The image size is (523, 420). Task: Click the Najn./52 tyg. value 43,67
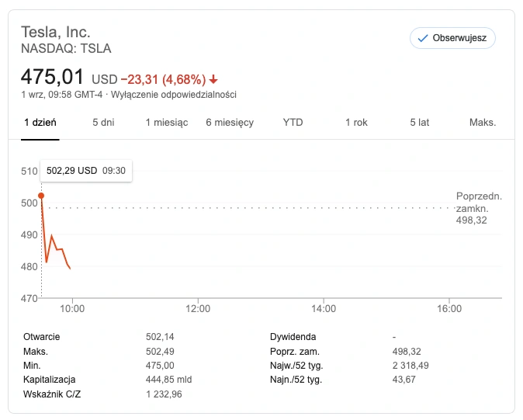click(x=404, y=380)
